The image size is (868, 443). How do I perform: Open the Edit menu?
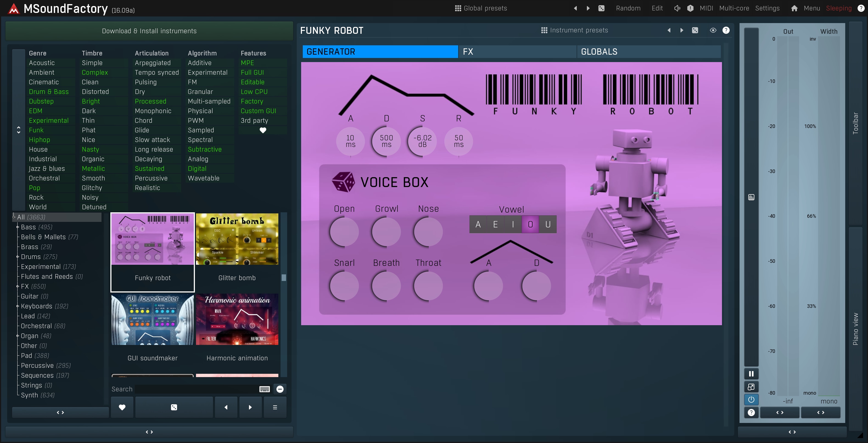(657, 8)
